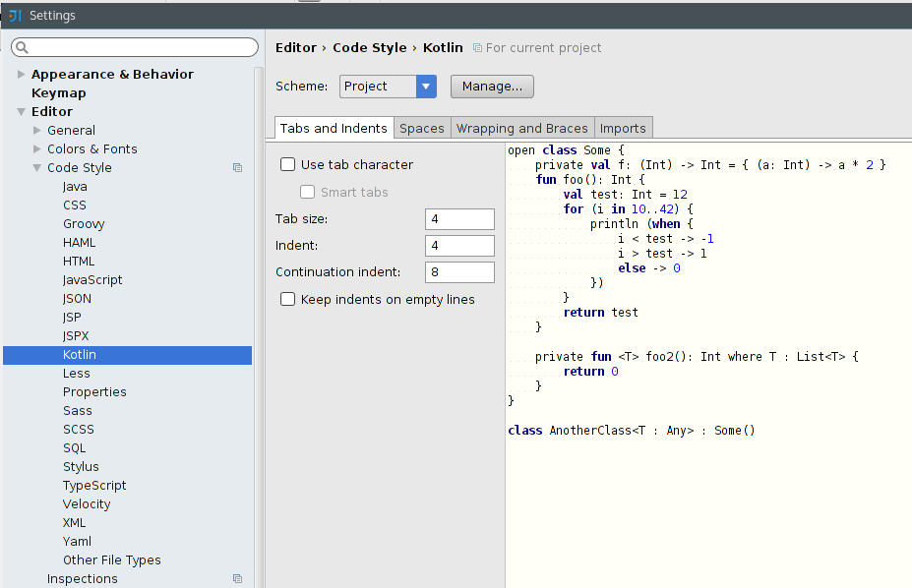Expand the Appearance & Behavior tree node
Image resolution: width=912 pixels, height=588 pixels.
tap(20, 74)
